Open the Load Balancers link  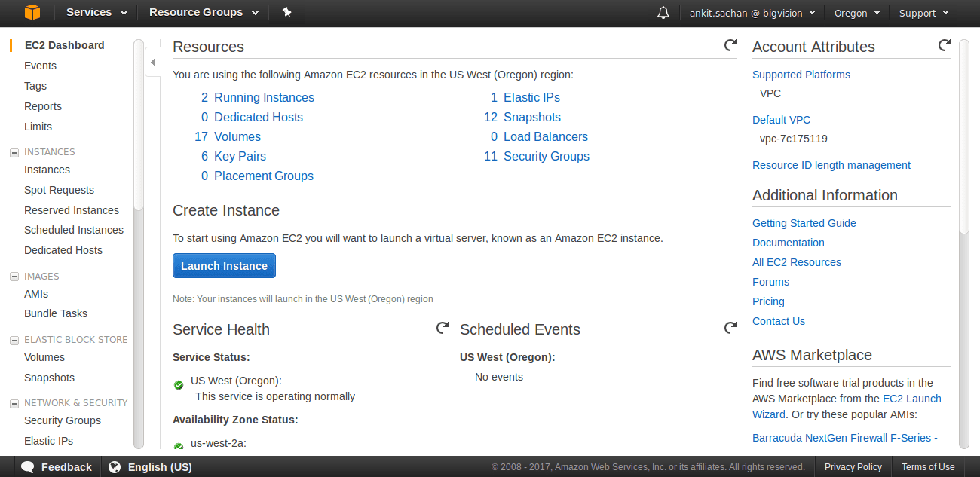coord(546,136)
